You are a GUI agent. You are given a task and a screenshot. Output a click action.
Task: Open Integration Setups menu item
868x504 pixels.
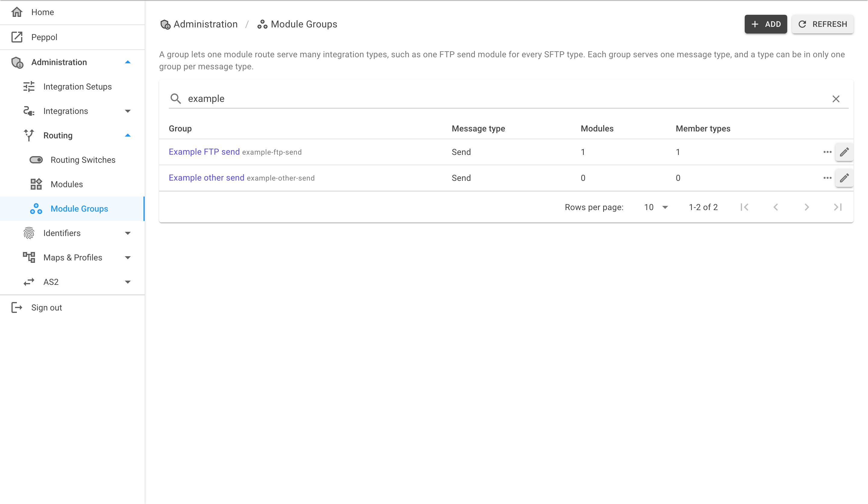(72, 87)
